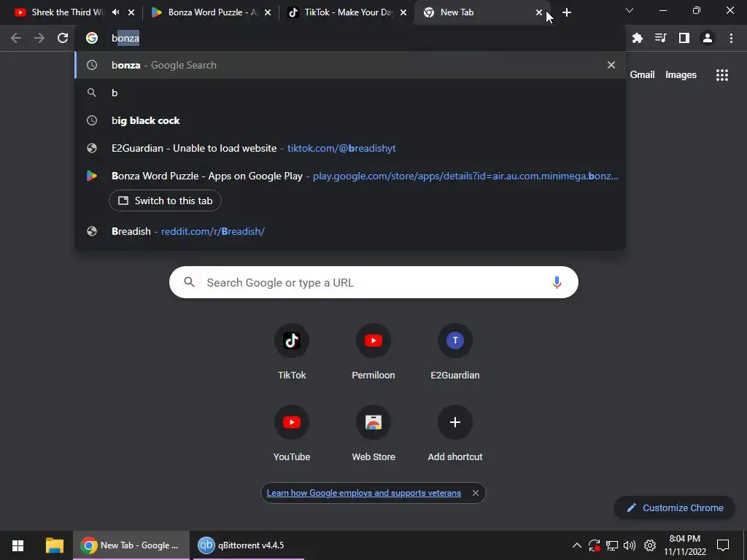Close the TikTok tab

[403, 13]
